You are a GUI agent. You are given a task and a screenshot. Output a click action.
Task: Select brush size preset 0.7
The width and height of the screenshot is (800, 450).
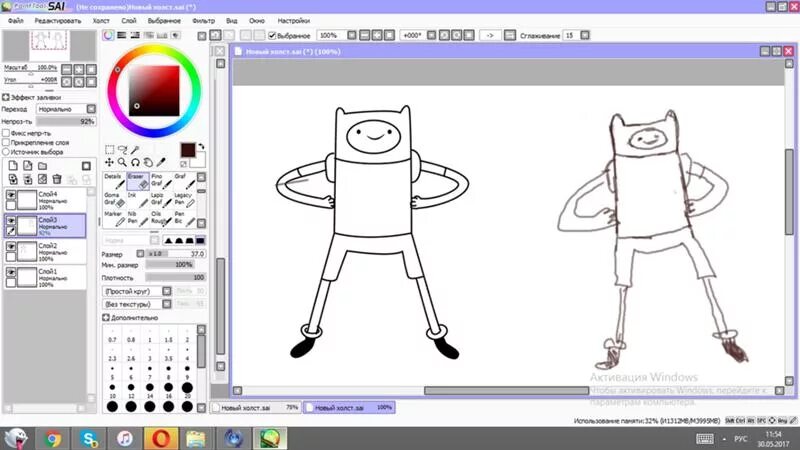112,336
